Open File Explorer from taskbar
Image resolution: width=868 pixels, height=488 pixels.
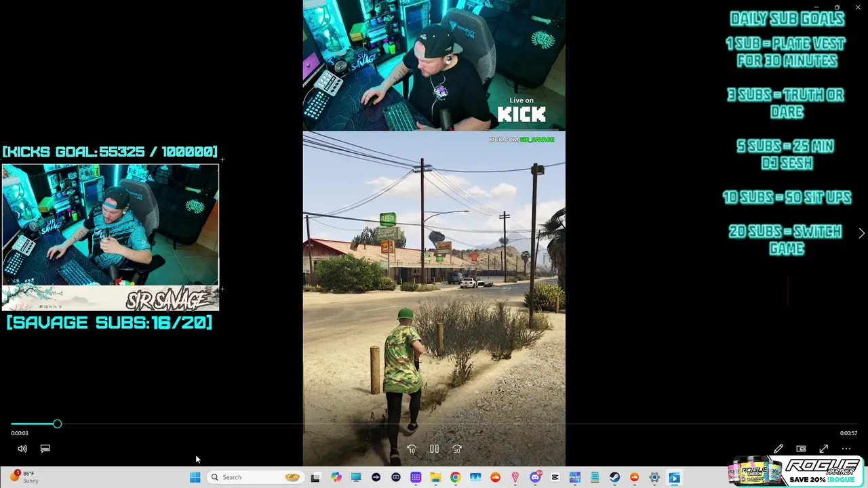435,477
